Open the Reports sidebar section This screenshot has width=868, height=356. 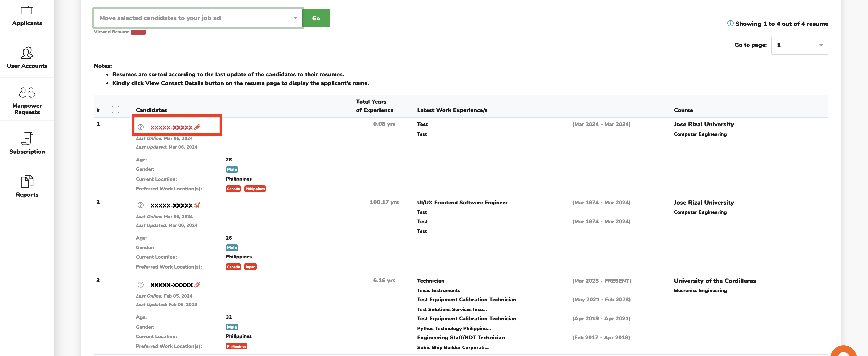[27, 186]
